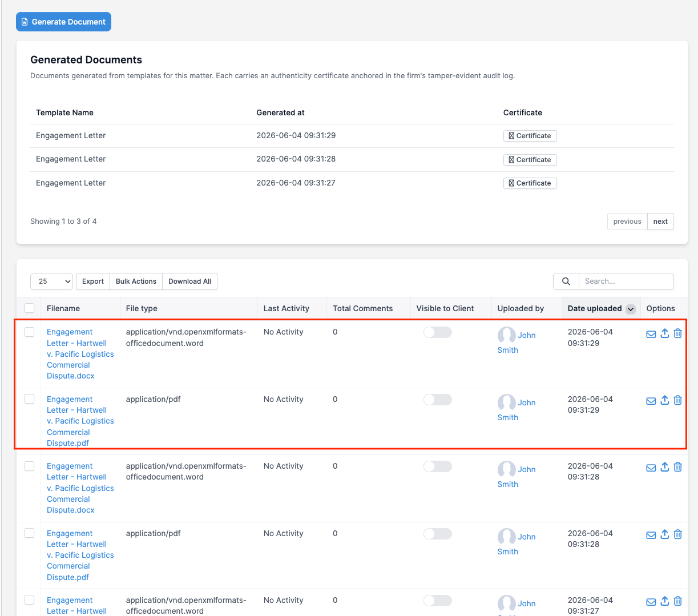Delete the first Engagement Letter docx file

(678, 333)
